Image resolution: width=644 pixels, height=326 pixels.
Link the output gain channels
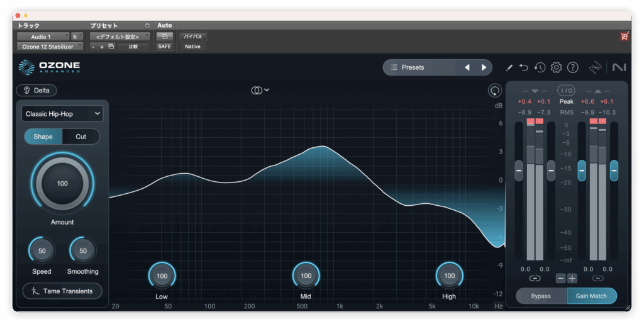[597, 278]
